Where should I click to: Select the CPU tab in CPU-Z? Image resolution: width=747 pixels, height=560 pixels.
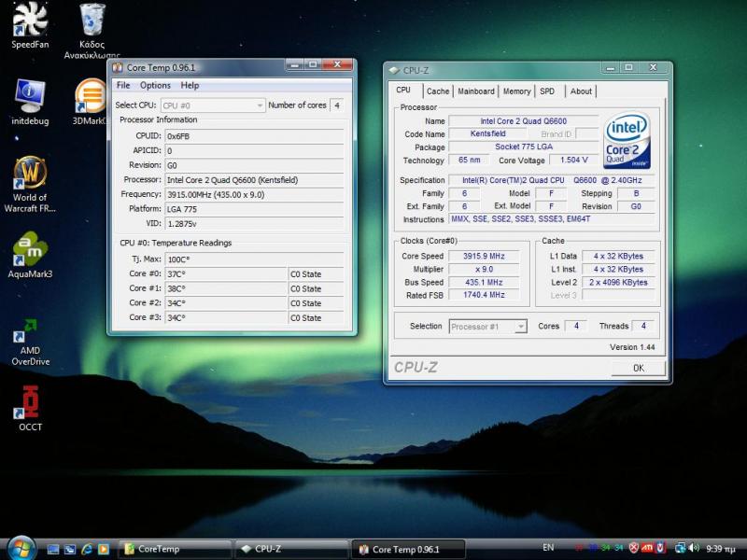tap(403, 90)
